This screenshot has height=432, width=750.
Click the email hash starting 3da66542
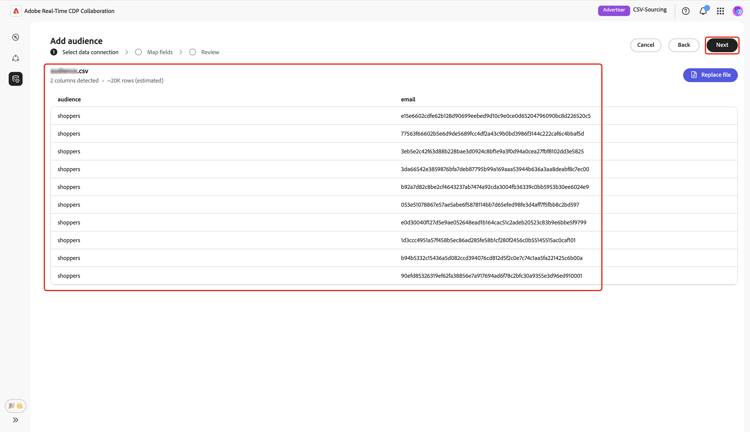click(495, 169)
